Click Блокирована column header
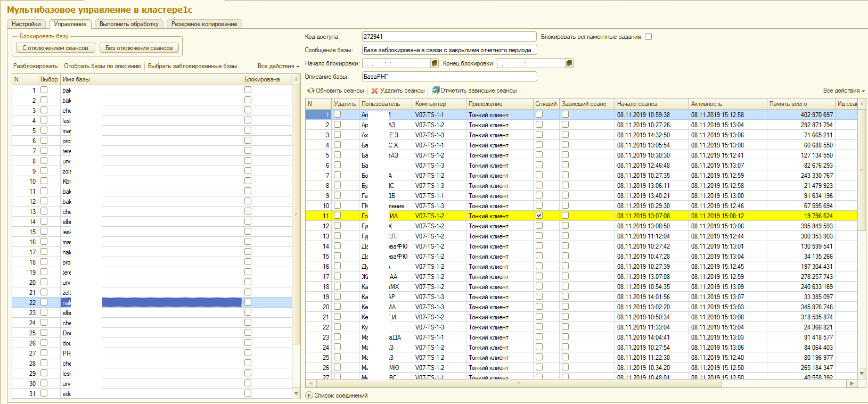868x404 pixels. [267, 79]
